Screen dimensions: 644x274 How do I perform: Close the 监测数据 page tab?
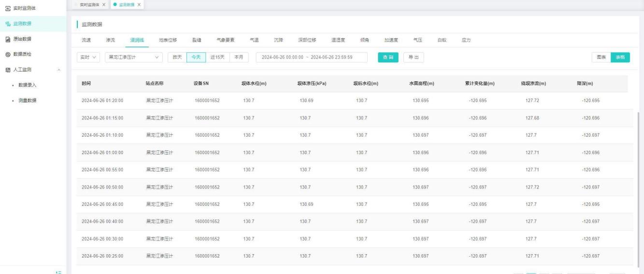[x=139, y=4]
